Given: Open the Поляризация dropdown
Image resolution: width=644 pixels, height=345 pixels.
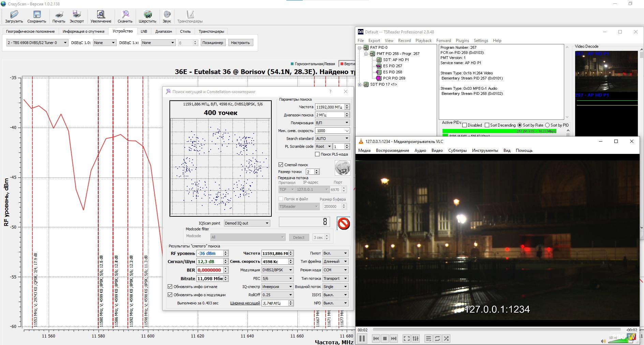Looking at the screenshot, I should [332, 123].
